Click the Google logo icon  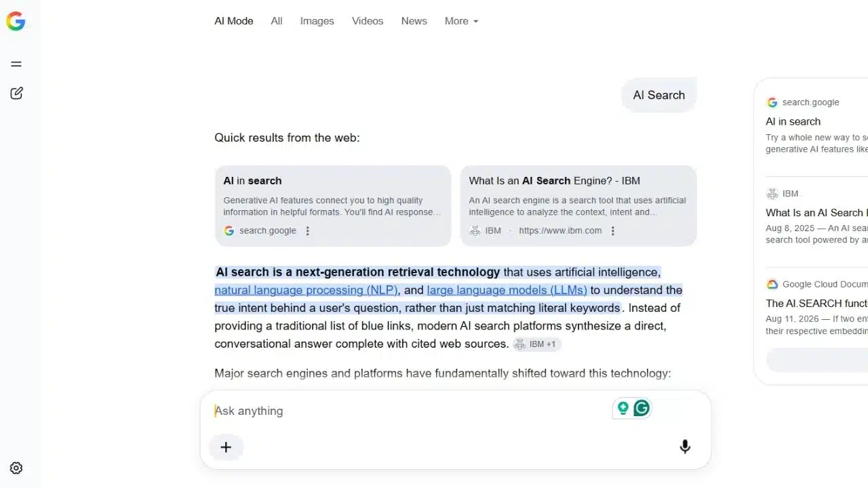point(16,22)
